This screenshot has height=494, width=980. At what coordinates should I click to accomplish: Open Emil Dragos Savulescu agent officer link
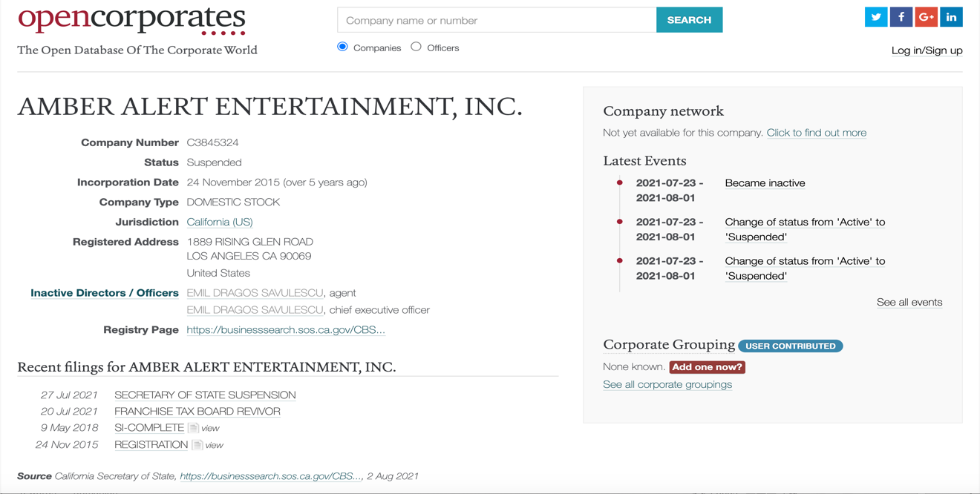coord(255,293)
